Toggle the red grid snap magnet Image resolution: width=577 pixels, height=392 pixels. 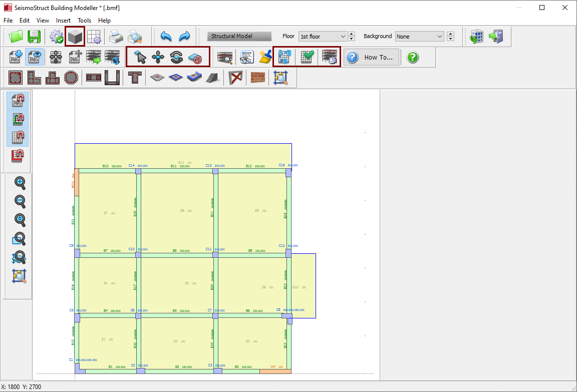click(x=18, y=156)
